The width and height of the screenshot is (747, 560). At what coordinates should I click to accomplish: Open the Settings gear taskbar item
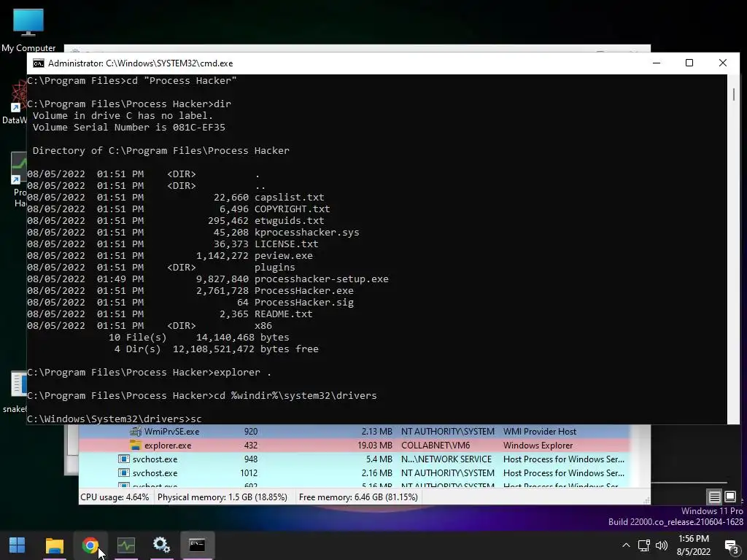click(161, 545)
